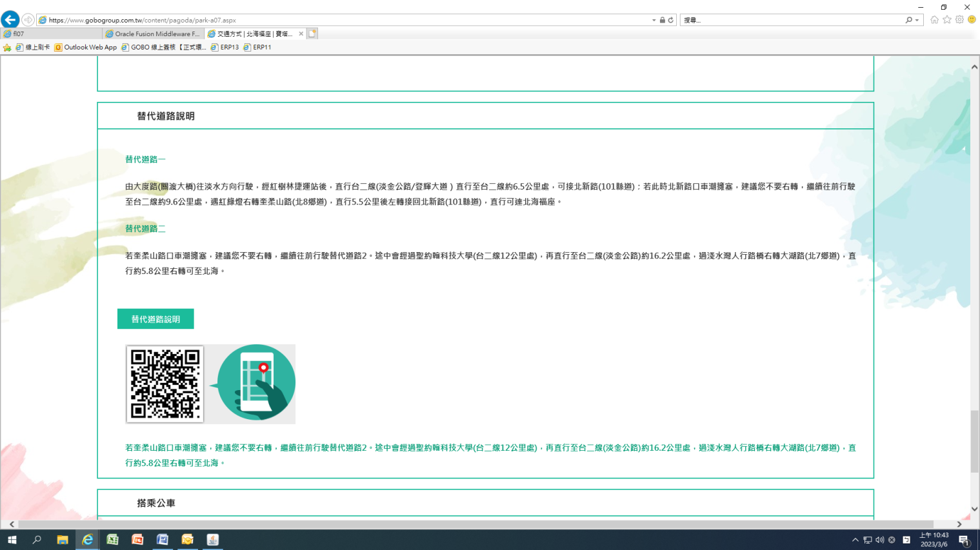Image resolution: width=980 pixels, height=550 pixels.
Task: Click the smiley feedback icon
Action: 972,20
